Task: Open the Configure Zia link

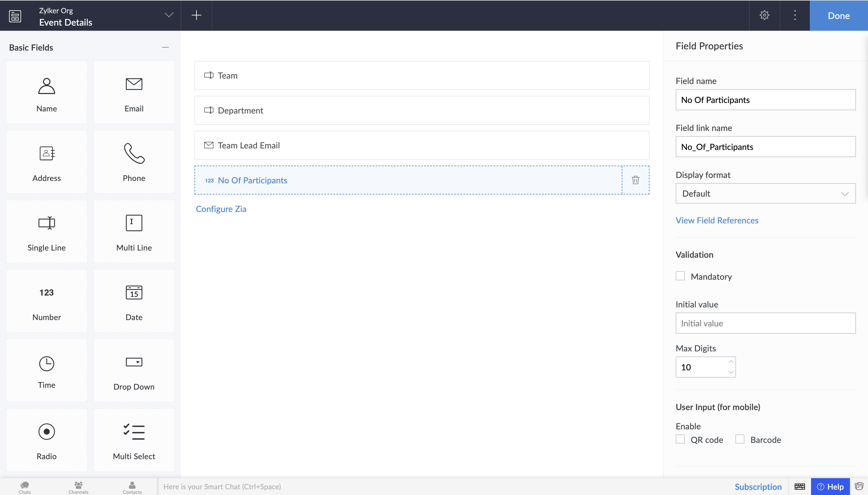Action: coord(221,209)
